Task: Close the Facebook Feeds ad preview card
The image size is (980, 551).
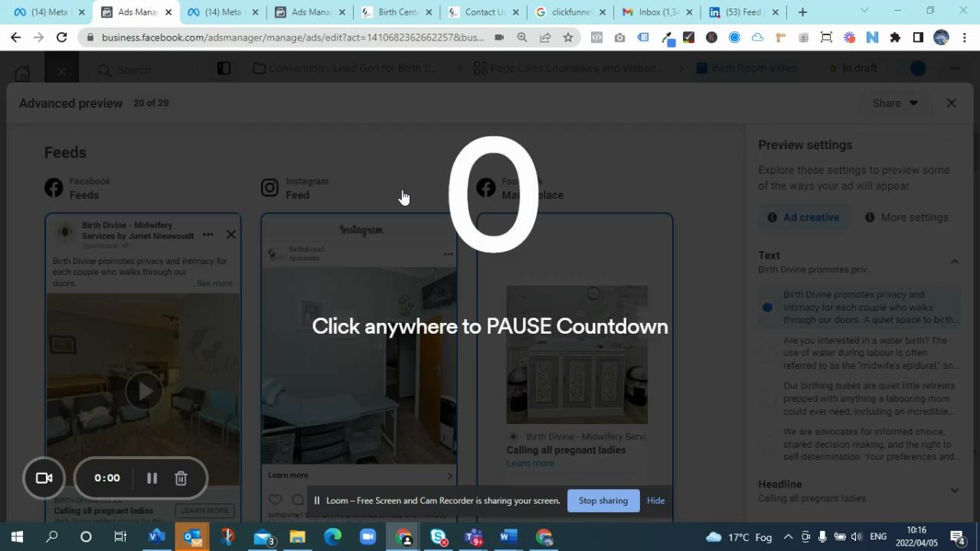Action: click(x=230, y=235)
